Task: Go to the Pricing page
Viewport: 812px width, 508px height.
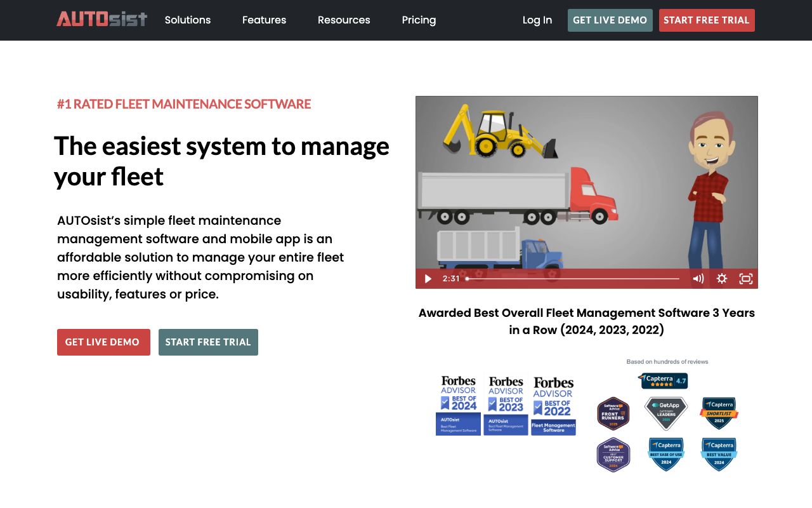Action: tap(419, 20)
